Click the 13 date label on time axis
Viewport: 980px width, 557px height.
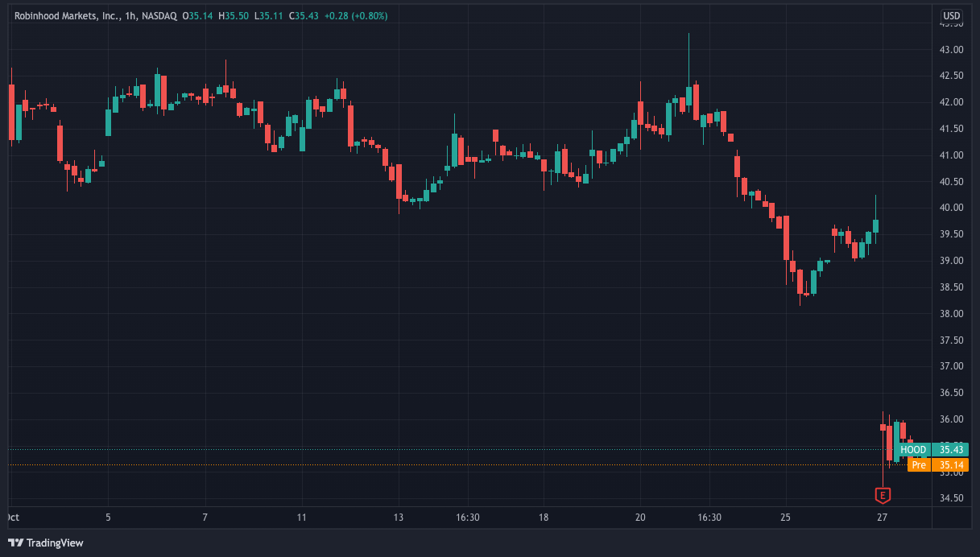pyautogui.click(x=399, y=517)
